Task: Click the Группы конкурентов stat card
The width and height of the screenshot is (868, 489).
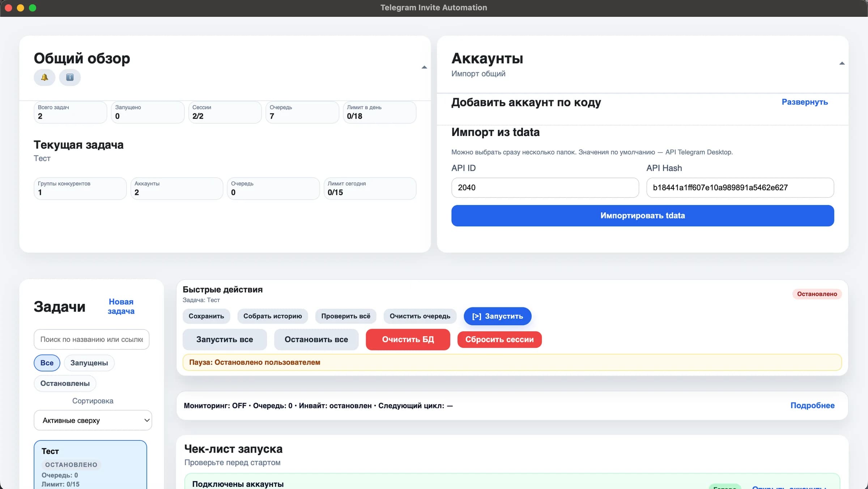Action: tap(80, 188)
